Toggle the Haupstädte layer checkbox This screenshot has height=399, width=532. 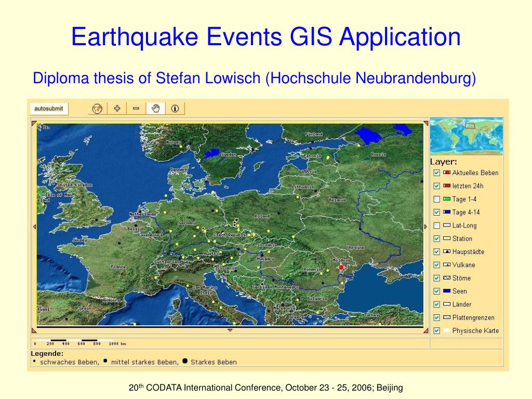436,252
